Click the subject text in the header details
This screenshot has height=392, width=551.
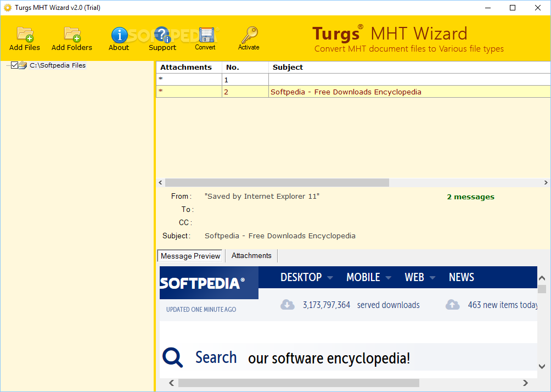tap(280, 236)
